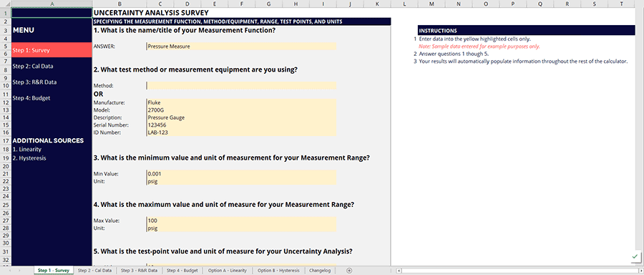Click the ADDITIONAL SOURCES heading

[48, 140]
